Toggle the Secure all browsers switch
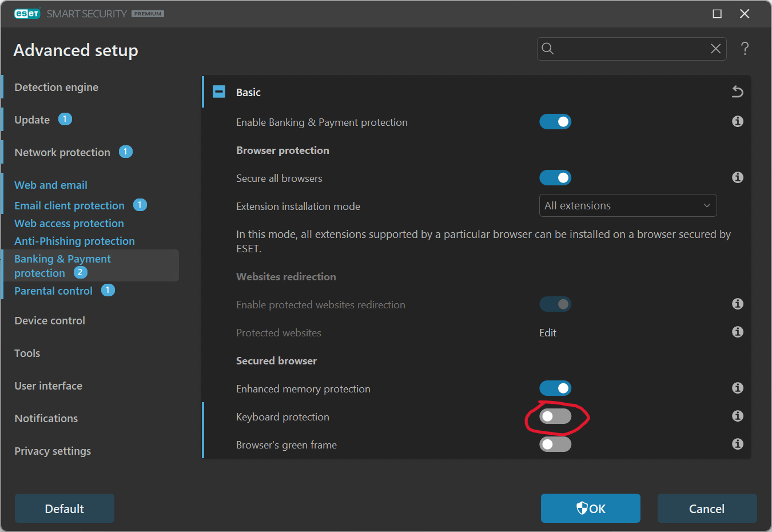Screen dimensions: 772x532 coord(555,178)
